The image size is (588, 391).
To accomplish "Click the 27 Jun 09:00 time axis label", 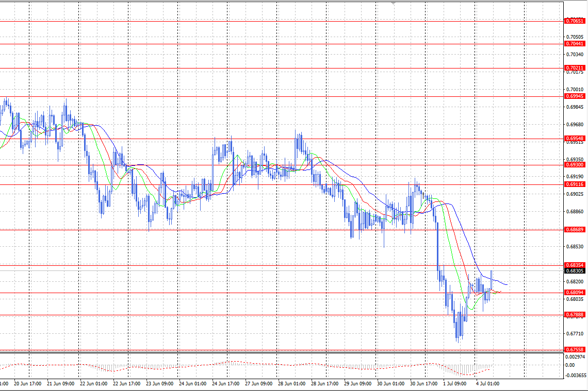I will coord(259,383).
